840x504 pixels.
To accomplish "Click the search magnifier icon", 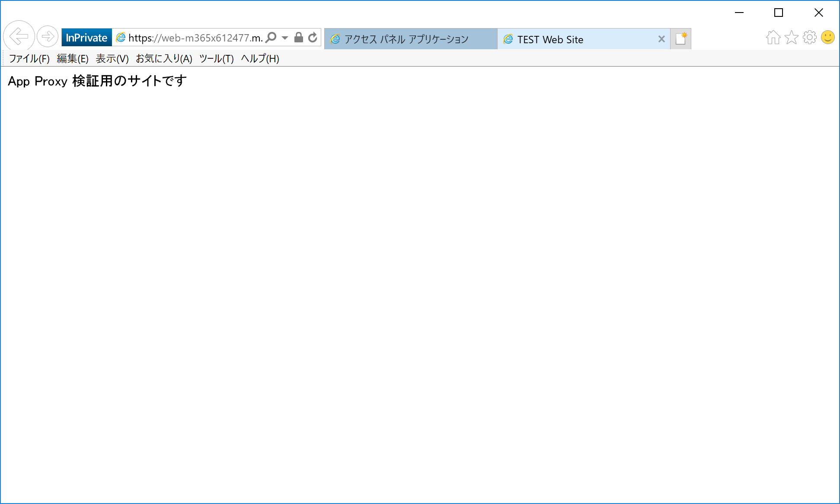I will (x=271, y=38).
